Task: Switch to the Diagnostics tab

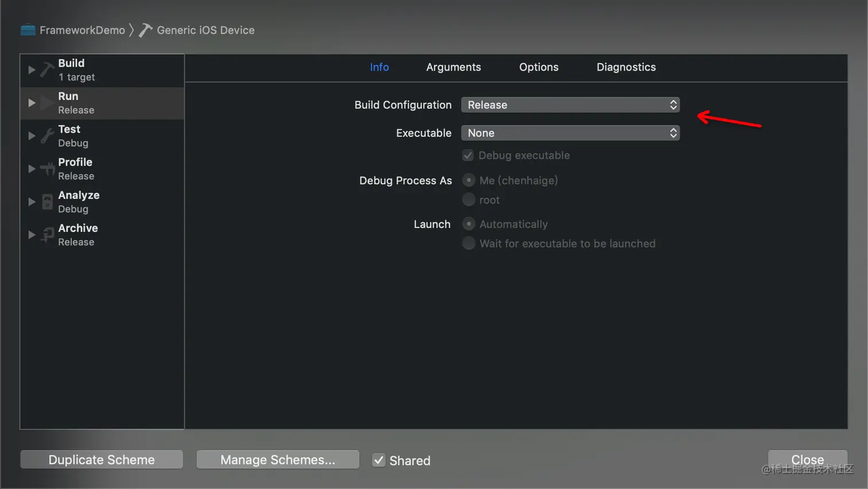Action: (626, 67)
